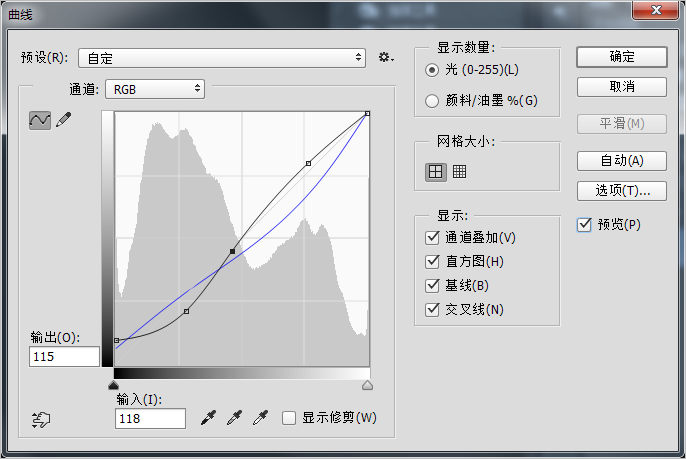Select the top-right curve endpoint
This screenshot has width=686, height=459.
pos(368,113)
